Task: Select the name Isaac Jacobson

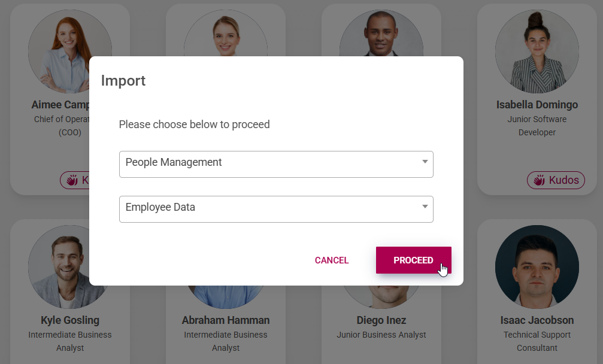Action: (x=537, y=320)
